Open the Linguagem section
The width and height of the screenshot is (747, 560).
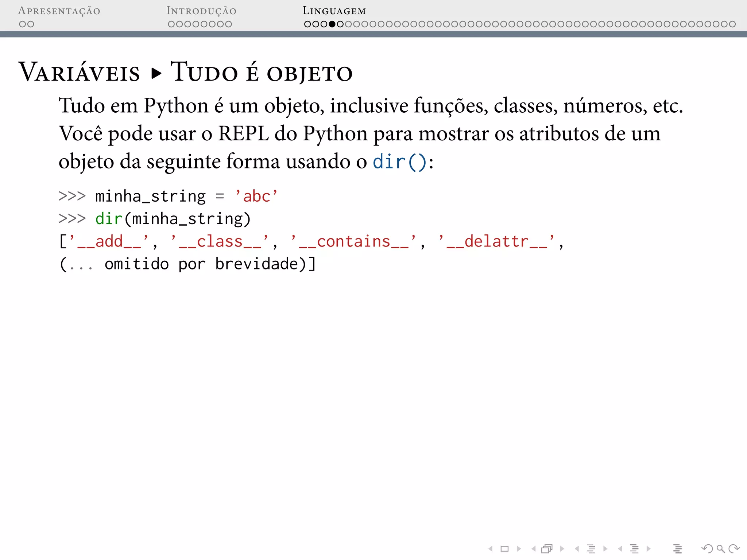pyautogui.click(x=334, y=11)
